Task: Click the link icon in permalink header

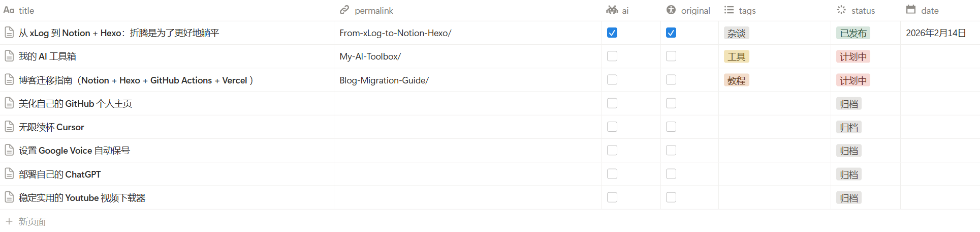Action: tap(345, 10)
